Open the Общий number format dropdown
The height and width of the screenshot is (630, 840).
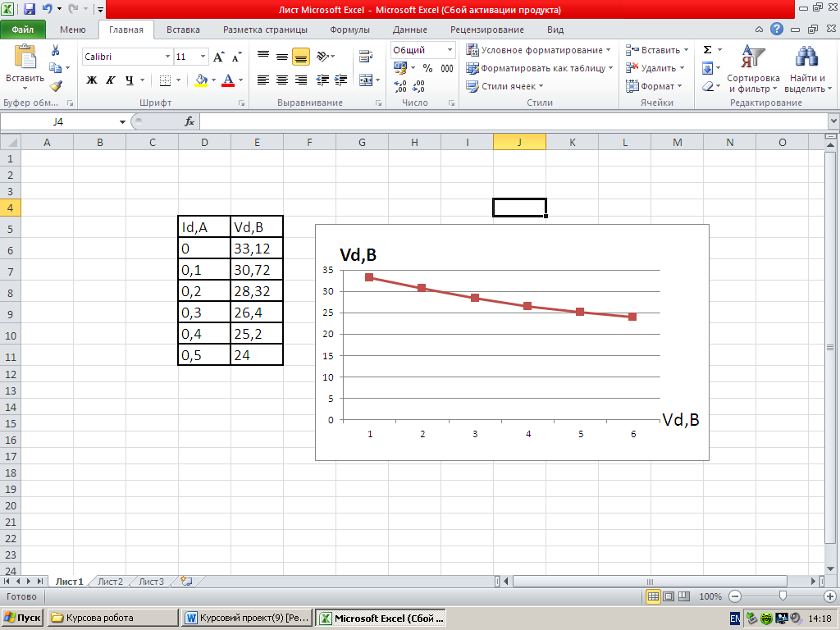click(x=450, y=50)
